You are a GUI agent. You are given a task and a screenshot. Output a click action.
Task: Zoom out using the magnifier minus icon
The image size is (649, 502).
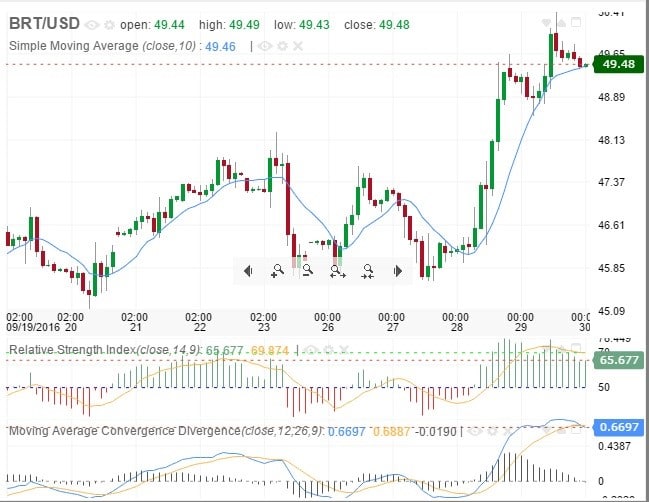[x=308, y=270]
